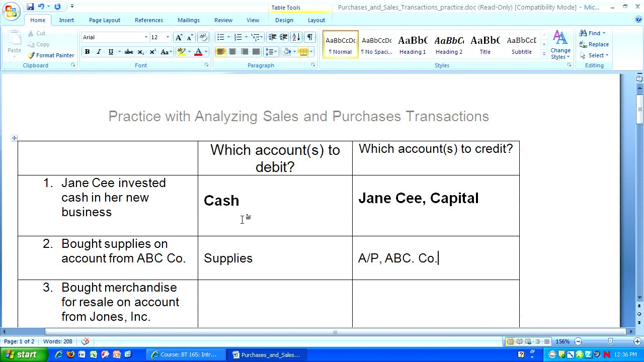644x362 pixels.
Task: Click the Bullets list icon
Action: [x=220, y=37]
